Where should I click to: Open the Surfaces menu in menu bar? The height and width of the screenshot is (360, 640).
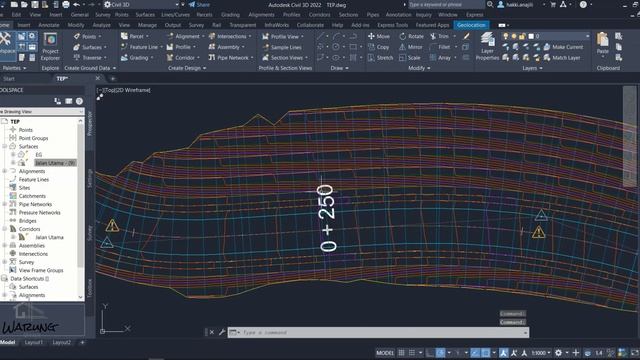click(145, 15)
